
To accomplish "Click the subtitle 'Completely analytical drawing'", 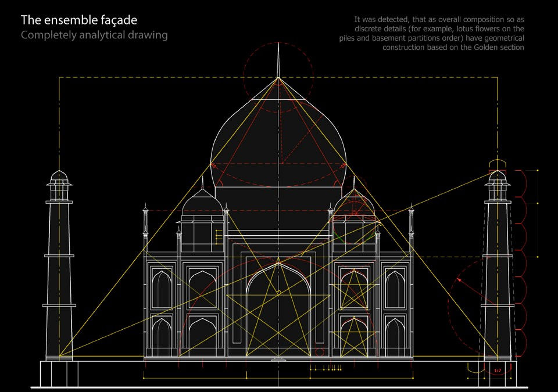I will click(x=93, y=35).
